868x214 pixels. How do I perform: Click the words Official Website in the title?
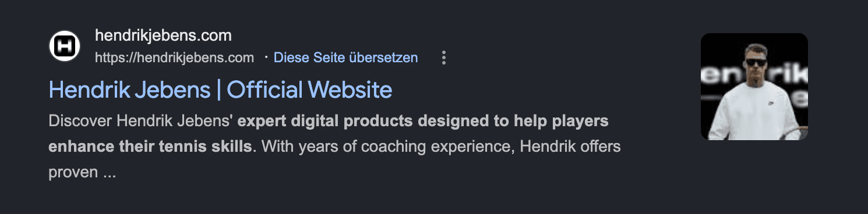309,90
